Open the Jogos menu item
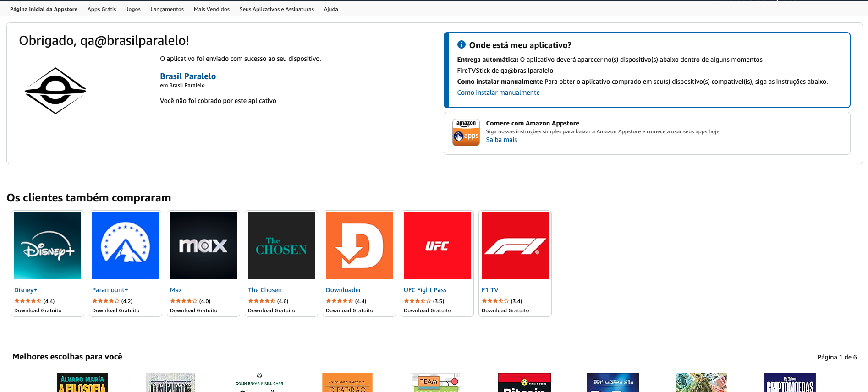Image resolution: width=868 pixels, height=392 pixels. [133, 9]
